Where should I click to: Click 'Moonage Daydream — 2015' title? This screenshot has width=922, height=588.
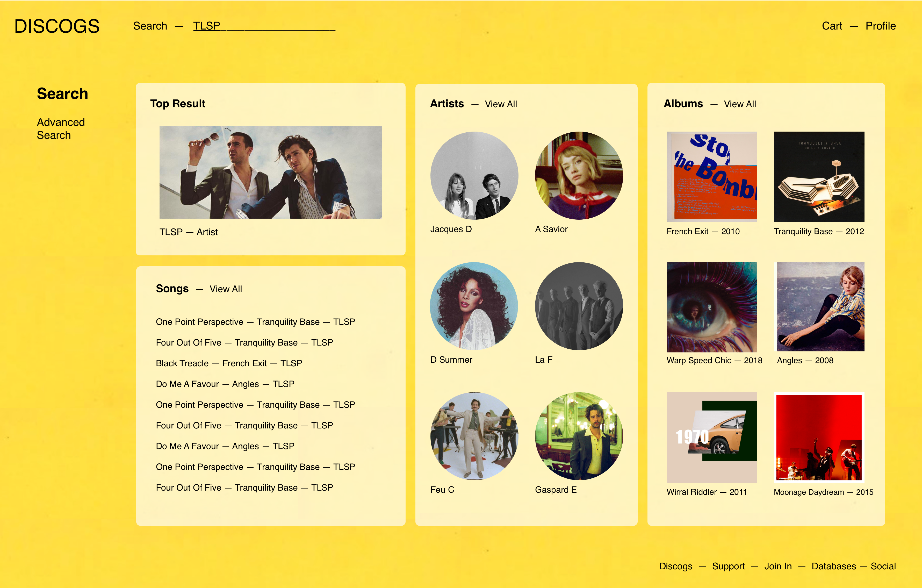pyautogui.click(x=823, y=492)
